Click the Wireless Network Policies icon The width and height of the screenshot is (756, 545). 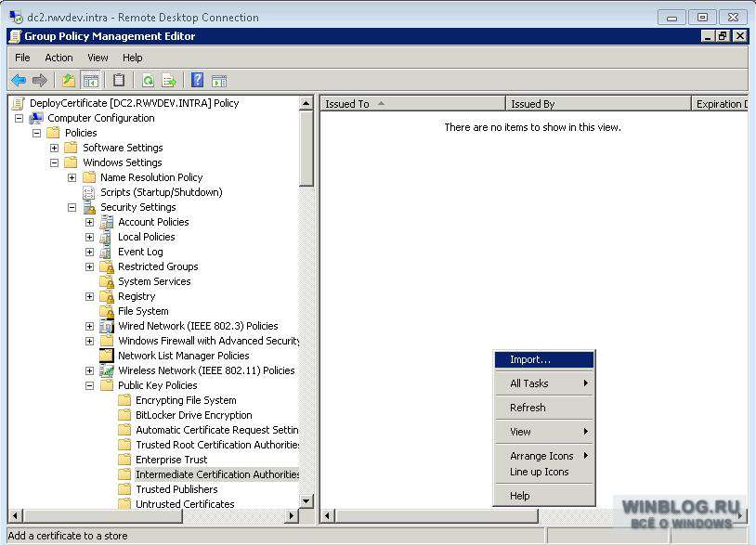point(107,370)
